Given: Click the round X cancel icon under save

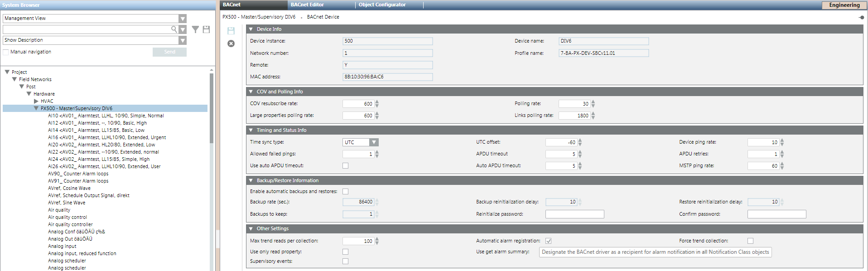Looking at the screenshot, I should tap(231, 44).
